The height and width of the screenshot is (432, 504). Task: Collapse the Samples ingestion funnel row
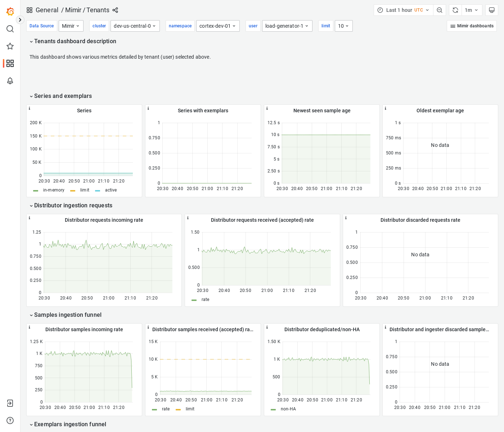(68, 315)
